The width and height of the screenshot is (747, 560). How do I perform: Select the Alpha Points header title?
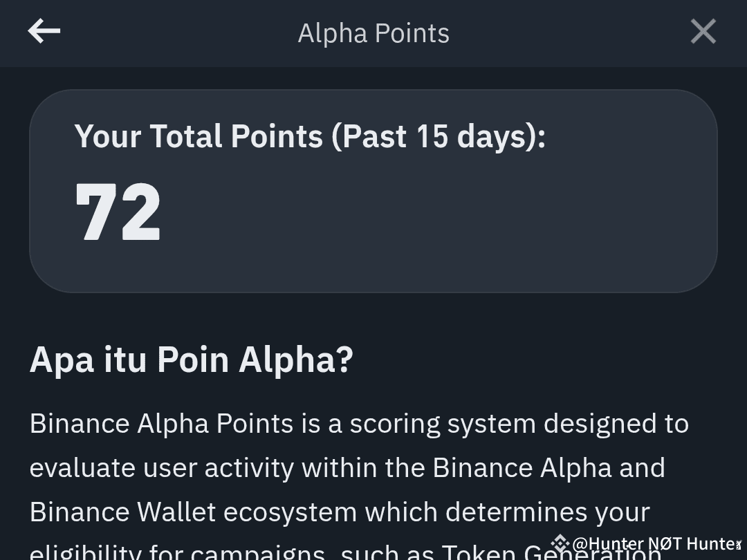click(373, 33)
